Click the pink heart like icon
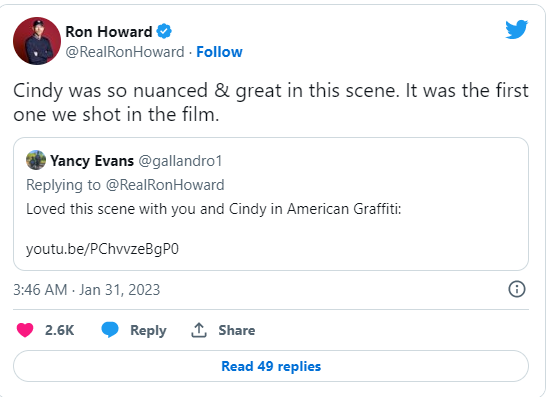 (25, 330)
